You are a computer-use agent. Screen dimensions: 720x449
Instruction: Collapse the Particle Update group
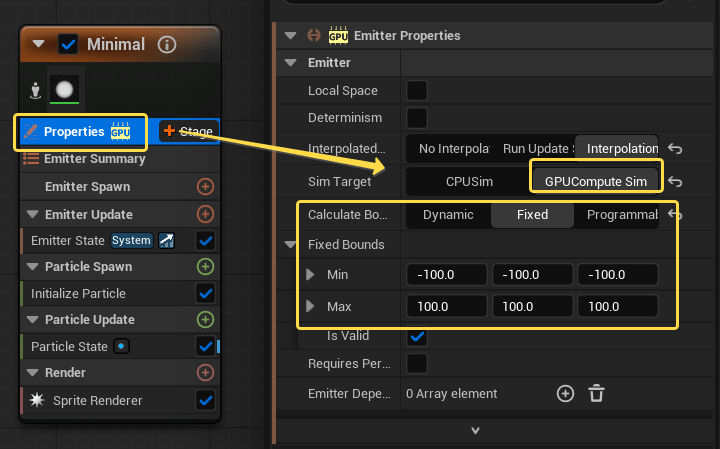pos(32,320)
